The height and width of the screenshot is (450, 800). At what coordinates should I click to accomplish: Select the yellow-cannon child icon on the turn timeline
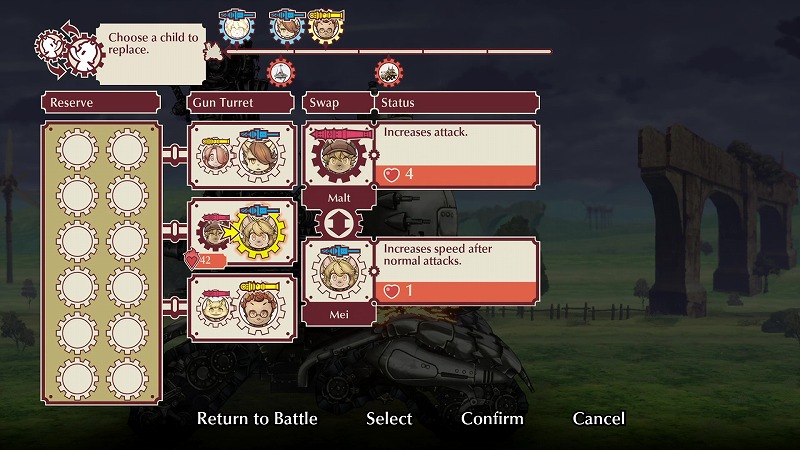[x=326, y=26]
